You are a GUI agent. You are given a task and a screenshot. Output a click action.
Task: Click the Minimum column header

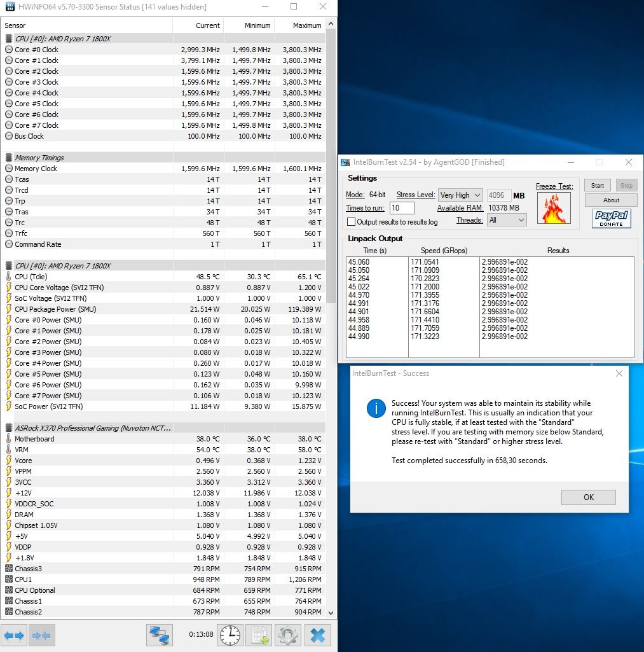click(x=249, y=25)
